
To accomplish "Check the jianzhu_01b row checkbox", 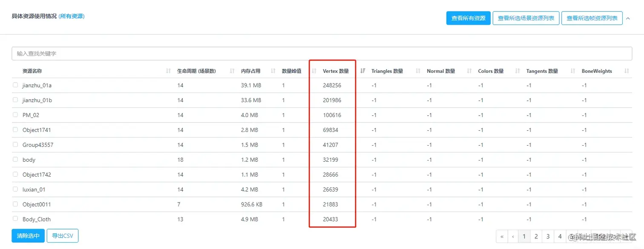I will coord(15,100).
